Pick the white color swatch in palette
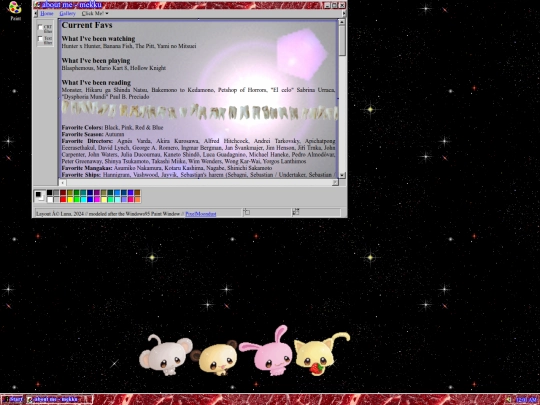Image resolution: width=540 pixels, height=405 pixels. (50, 199)
